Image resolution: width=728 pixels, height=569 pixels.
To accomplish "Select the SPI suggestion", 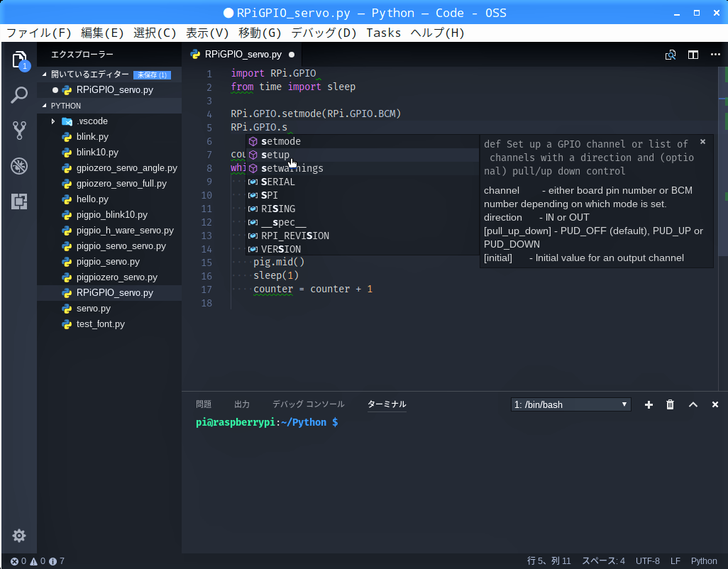I will tap(362, 195).
